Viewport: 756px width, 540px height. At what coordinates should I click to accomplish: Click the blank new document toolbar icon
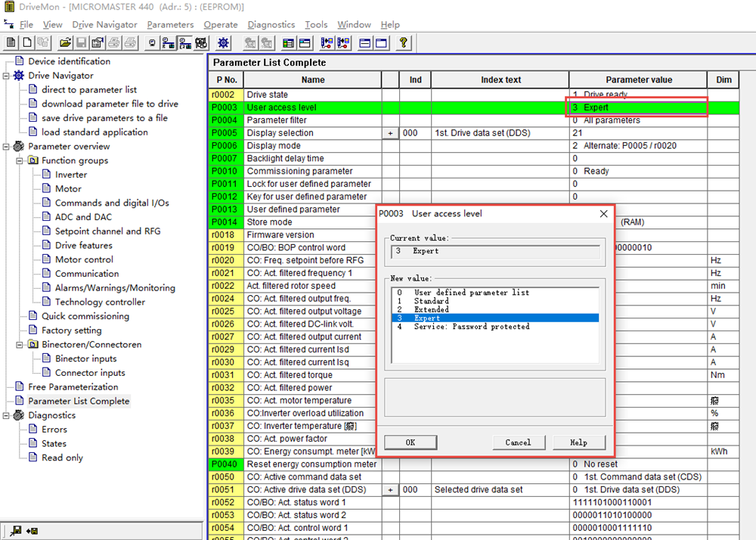pyautogui.click(x=27, y=43)
